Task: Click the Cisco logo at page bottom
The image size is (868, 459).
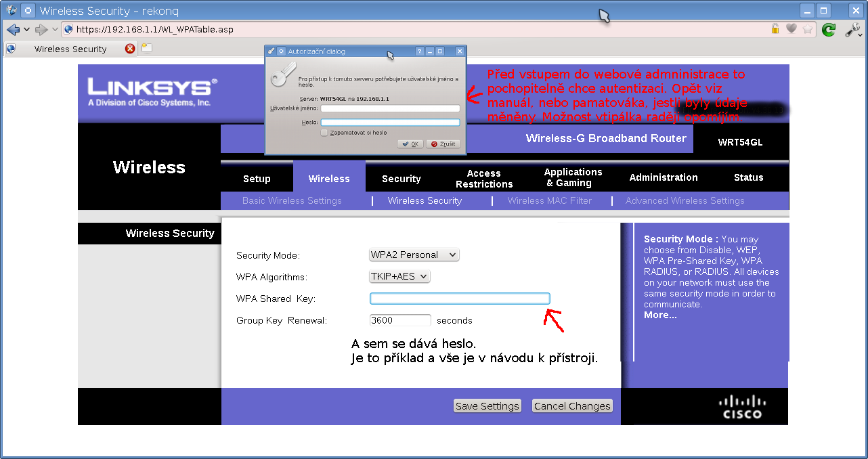Action: tap(743, 407)
